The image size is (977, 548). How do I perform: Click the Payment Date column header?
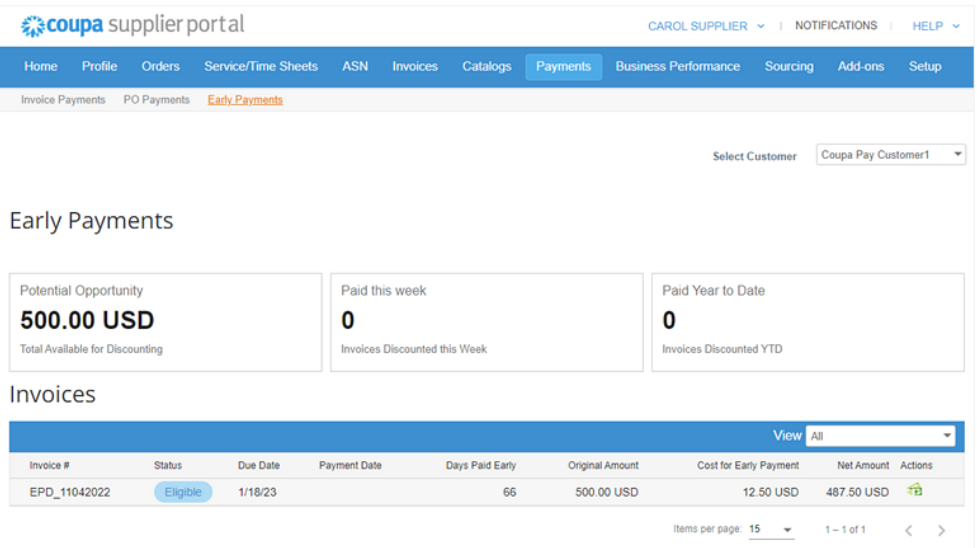[350, 466]
